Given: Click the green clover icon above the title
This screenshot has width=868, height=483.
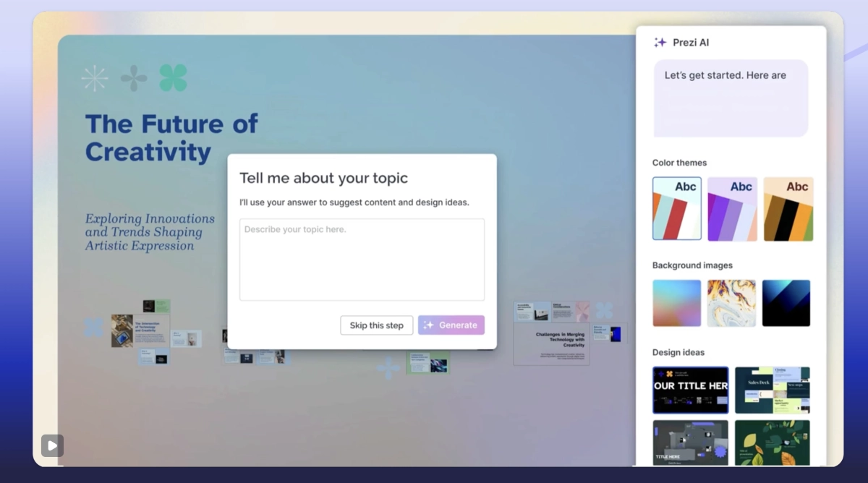Looking at the screenshot, I should pyautogui.click(x=173, y=78).
